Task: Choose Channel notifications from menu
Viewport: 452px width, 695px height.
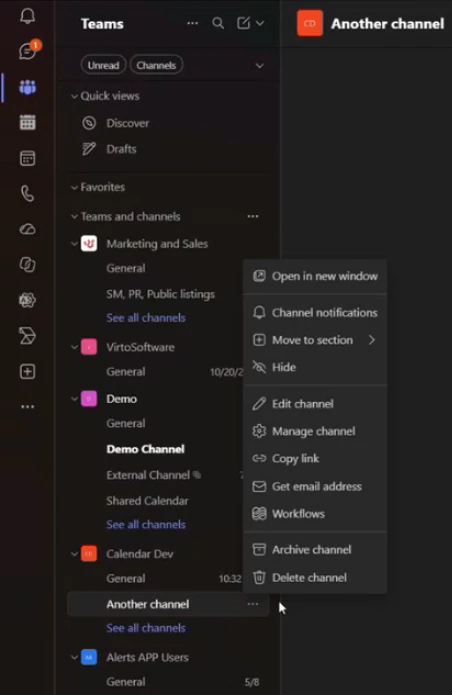Action: point(315,312)
